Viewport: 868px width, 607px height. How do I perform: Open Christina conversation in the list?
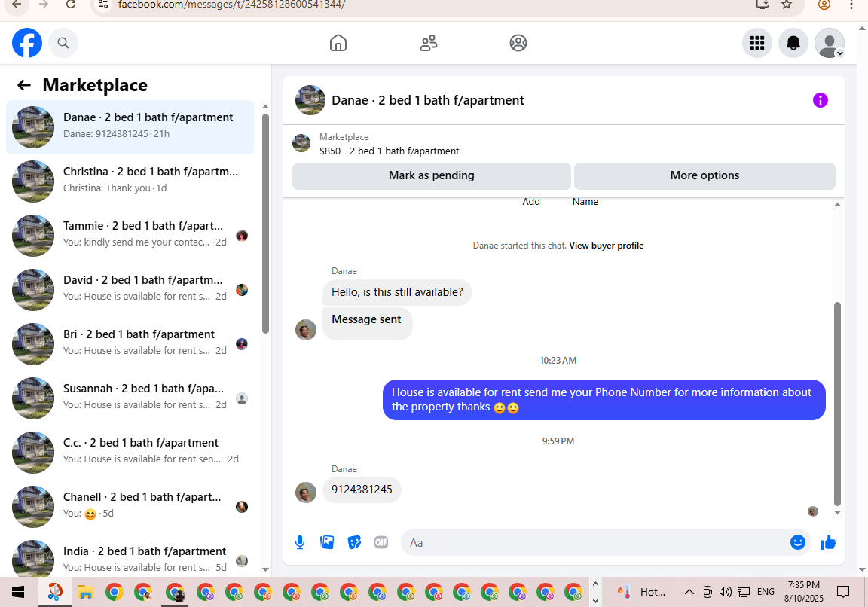coord(130,181)
